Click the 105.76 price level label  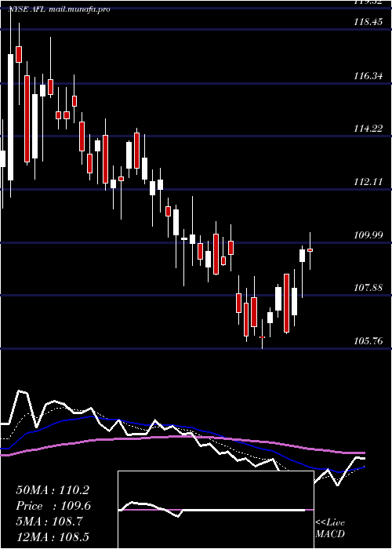[x=368, y=340]
